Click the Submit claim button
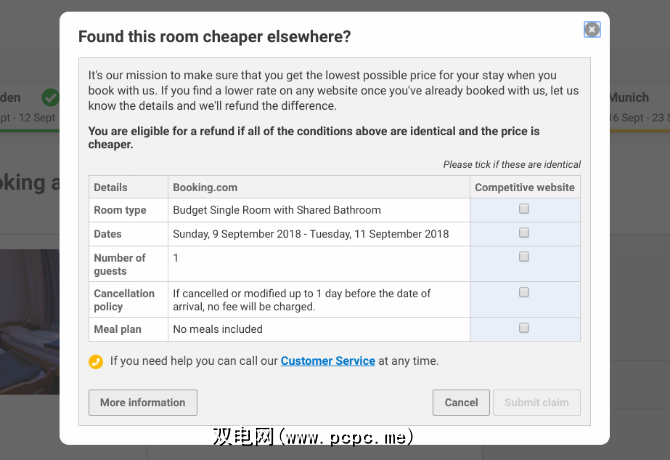This screenshot has width=670, height=460. tap(536, 402)
